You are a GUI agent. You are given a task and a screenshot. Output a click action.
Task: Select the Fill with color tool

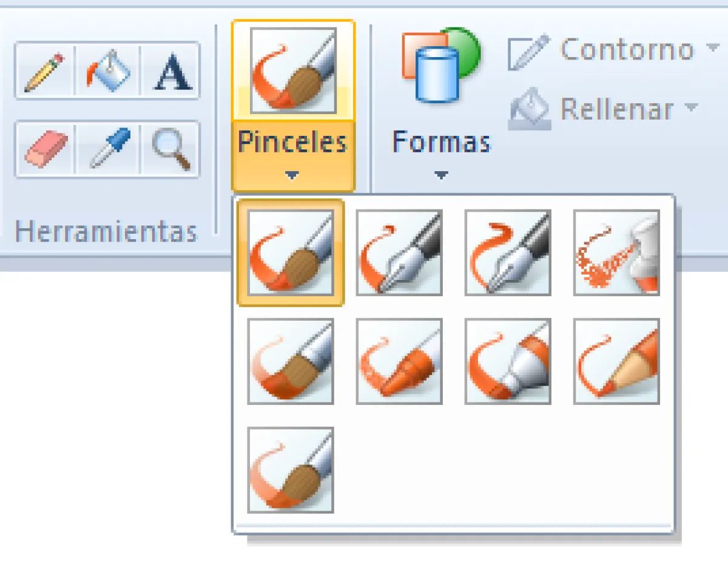(106, 71)
